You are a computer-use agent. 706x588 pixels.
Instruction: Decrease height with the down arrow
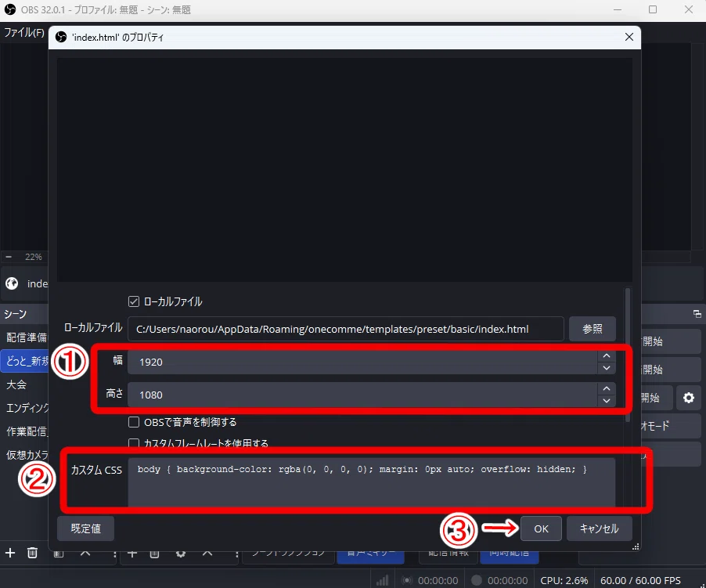click(x=607, y=401)
